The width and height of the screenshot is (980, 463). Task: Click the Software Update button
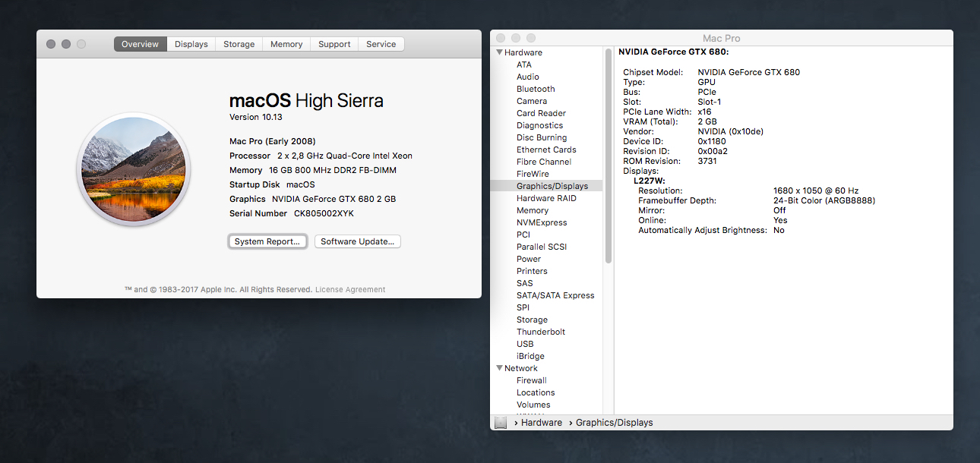coord(358,241)
